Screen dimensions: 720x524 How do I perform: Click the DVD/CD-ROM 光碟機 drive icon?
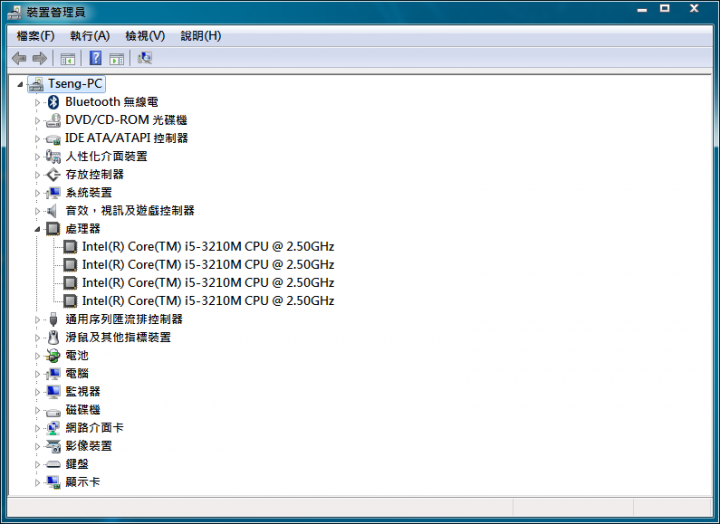[53, 120]
